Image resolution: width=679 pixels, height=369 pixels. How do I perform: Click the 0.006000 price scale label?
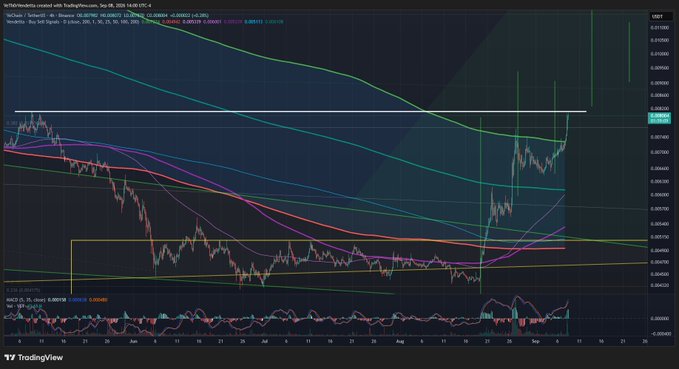click(x=659, y=195)
